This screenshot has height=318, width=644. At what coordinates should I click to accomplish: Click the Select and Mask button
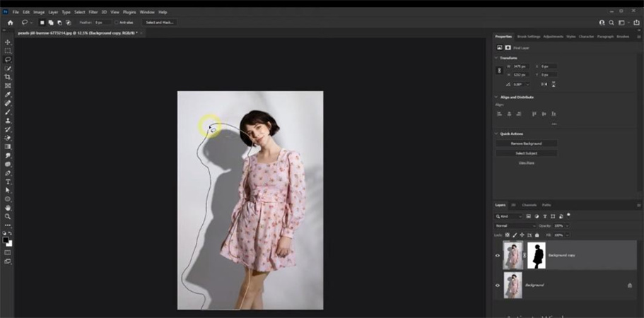pos(160,23)
